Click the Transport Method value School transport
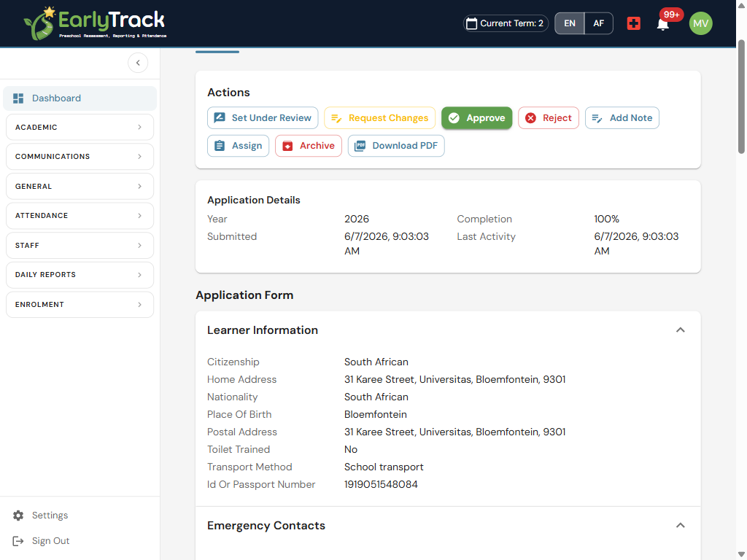Viewport: 747px width, 560px height. (x=384, y=467)
